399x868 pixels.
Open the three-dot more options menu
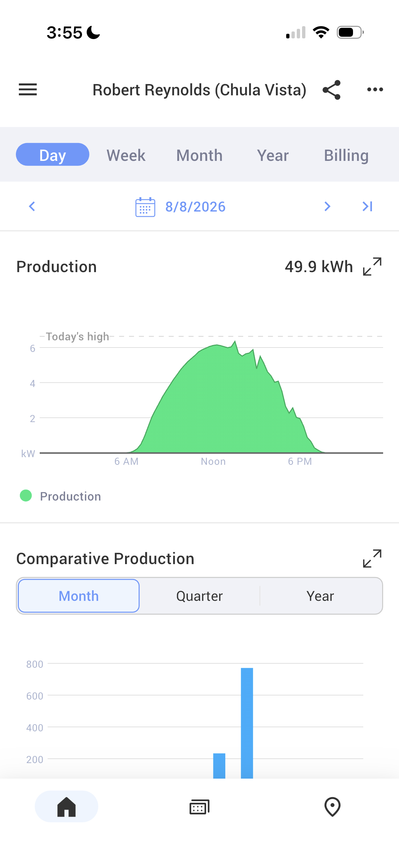pyautogui.click(x=375, y=90)
